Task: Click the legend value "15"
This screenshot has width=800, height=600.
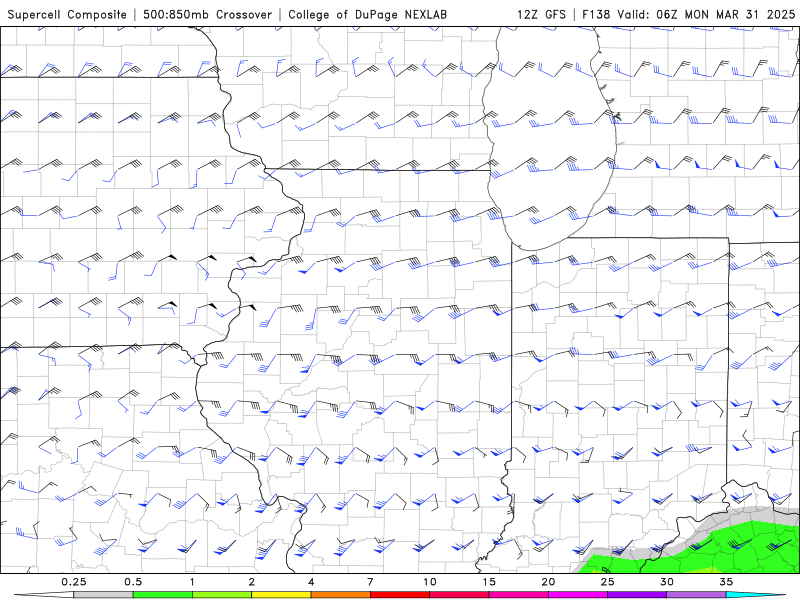Action: (489, 582)
